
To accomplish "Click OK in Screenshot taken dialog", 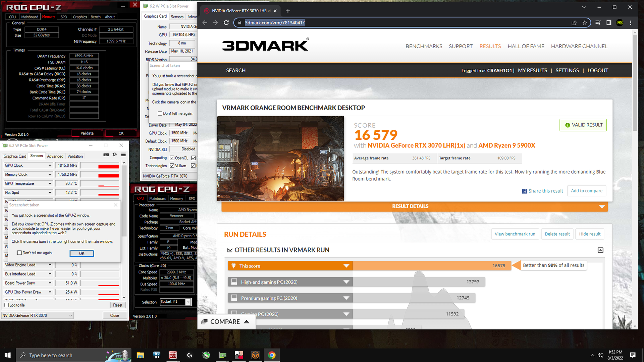I will point(82,253).
